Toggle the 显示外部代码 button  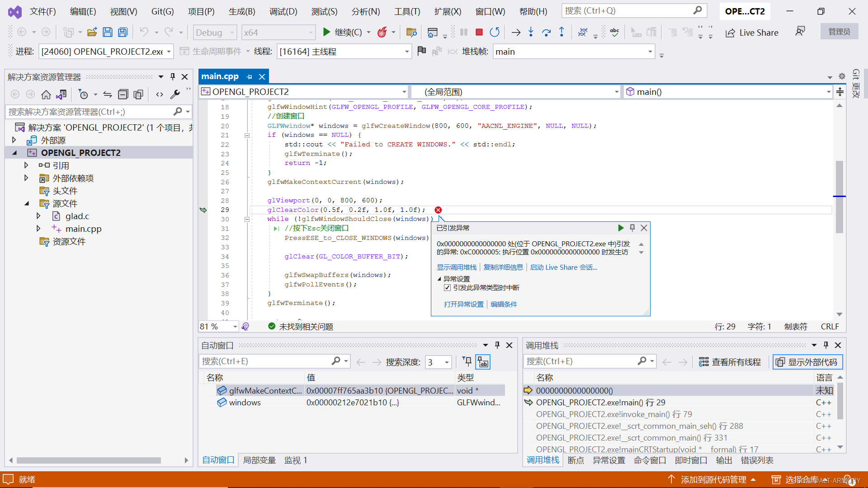tap(807, 362)
